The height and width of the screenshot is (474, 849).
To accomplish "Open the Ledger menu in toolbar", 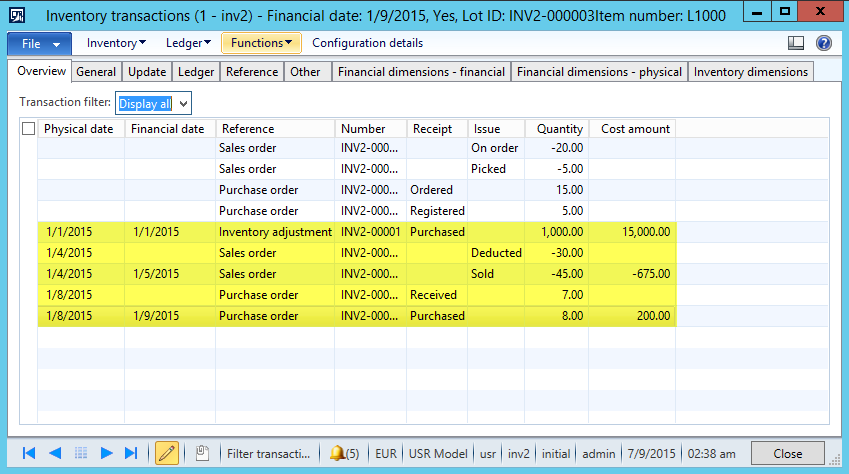I will 188,43.
